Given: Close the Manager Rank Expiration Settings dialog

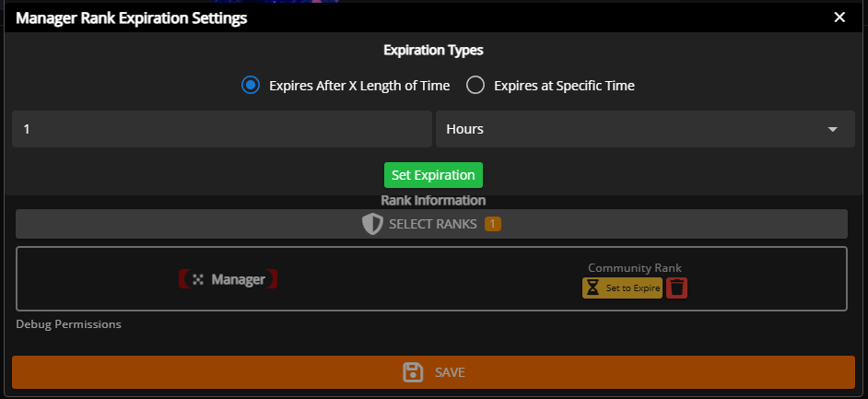Looking at the screenshot, I should pyautogui.click(x=839, y=18).
